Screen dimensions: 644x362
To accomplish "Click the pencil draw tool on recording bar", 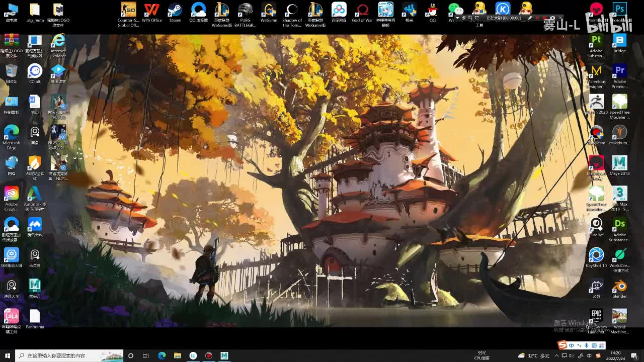I will pyautogui.click(x=530, y=18).
